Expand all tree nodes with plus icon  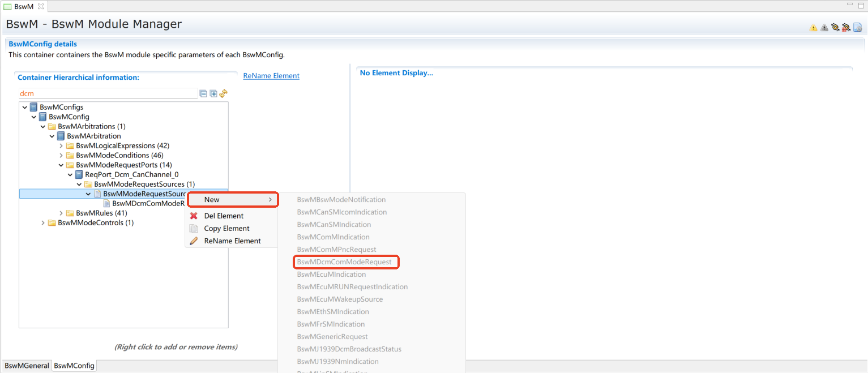[213, 93]
